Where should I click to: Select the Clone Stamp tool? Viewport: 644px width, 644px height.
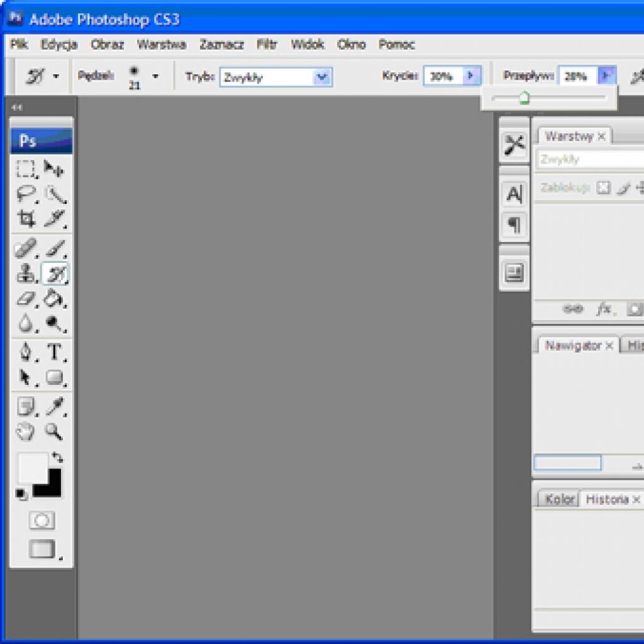(x=26, y=274)
